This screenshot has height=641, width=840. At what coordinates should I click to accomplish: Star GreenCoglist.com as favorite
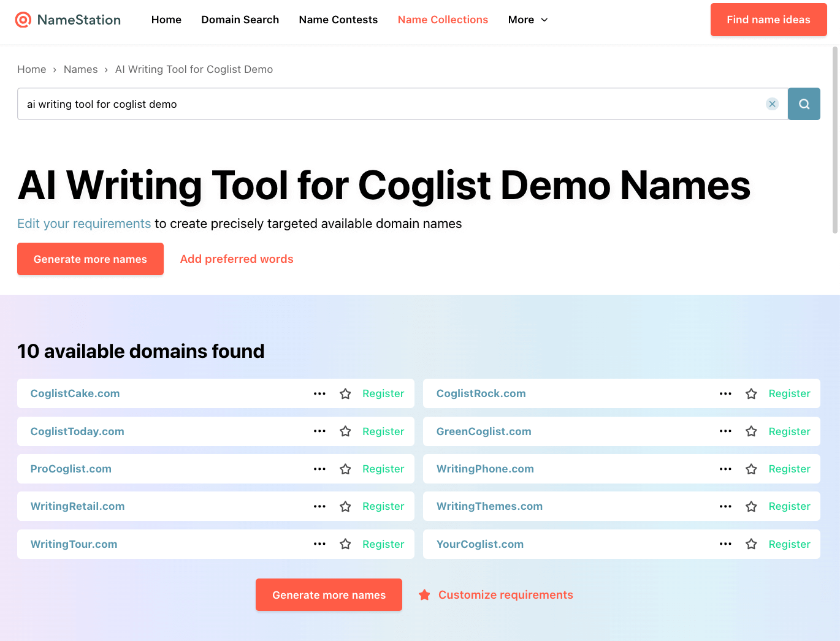pyautogui.click(x=751, y=431)
